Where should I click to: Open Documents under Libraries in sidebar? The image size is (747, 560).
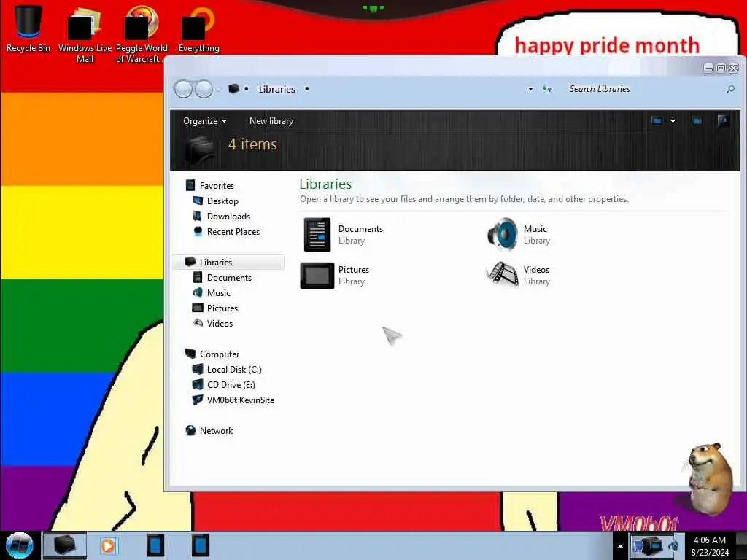(222, 278)
